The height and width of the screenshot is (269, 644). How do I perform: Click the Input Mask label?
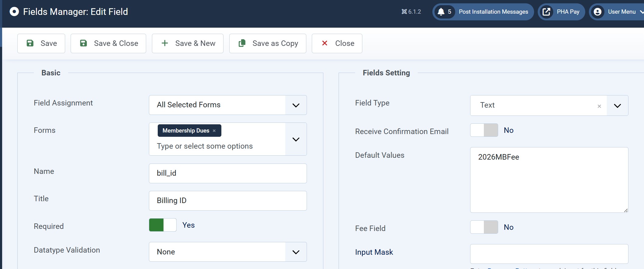(374, 252)
